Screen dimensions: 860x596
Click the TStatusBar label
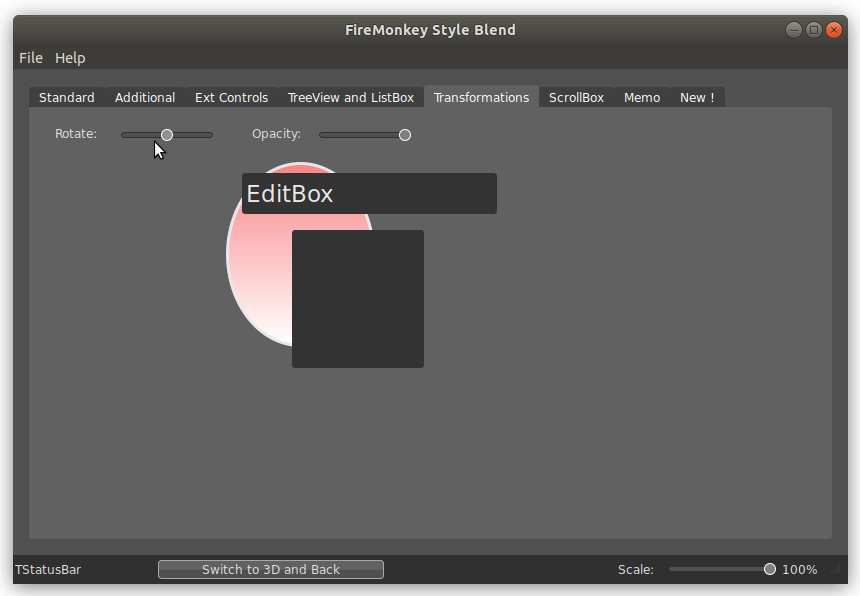(48, 570)
